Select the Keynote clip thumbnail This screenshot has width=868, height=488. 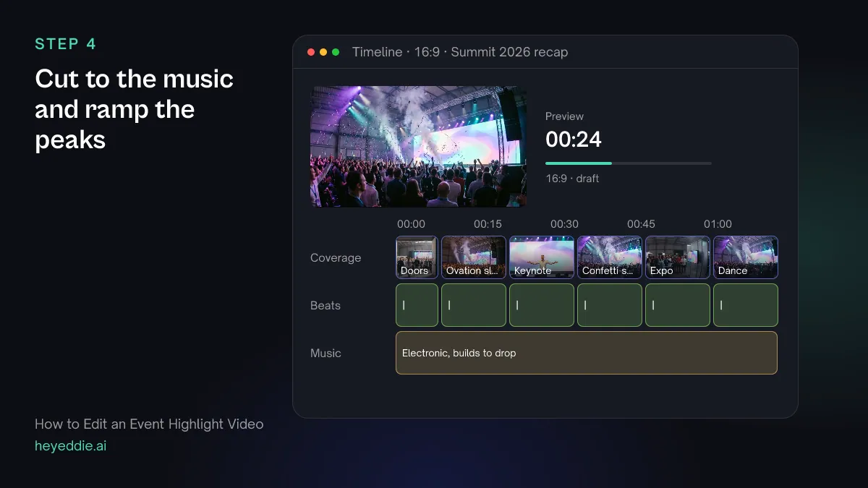(x=542, y=257)
